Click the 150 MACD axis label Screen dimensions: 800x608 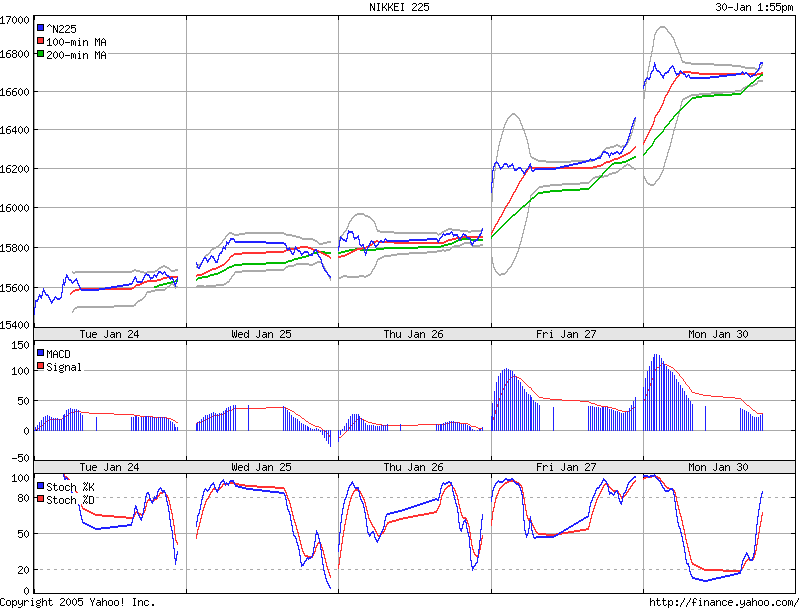[x=20, y=346]
